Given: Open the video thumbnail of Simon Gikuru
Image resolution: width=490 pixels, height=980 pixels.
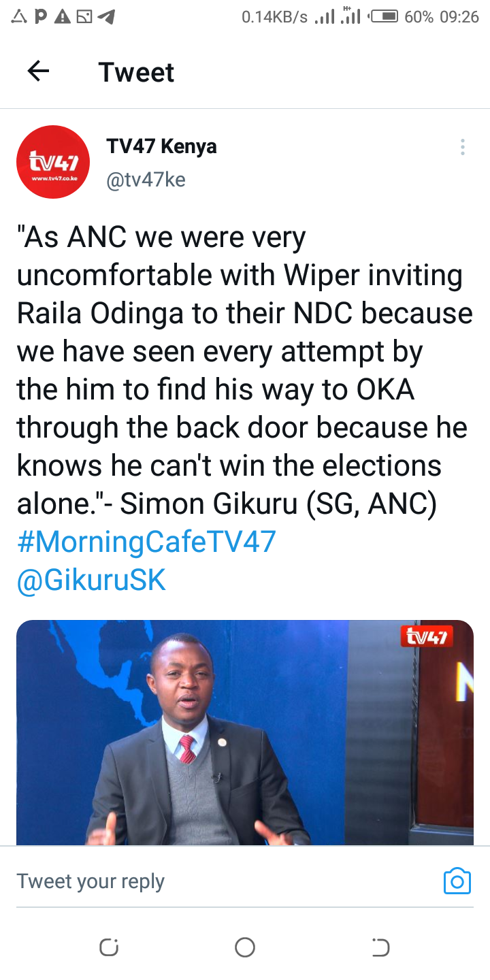Looking at the screenshot, I should pyautogui.click(x=245, y=732).
